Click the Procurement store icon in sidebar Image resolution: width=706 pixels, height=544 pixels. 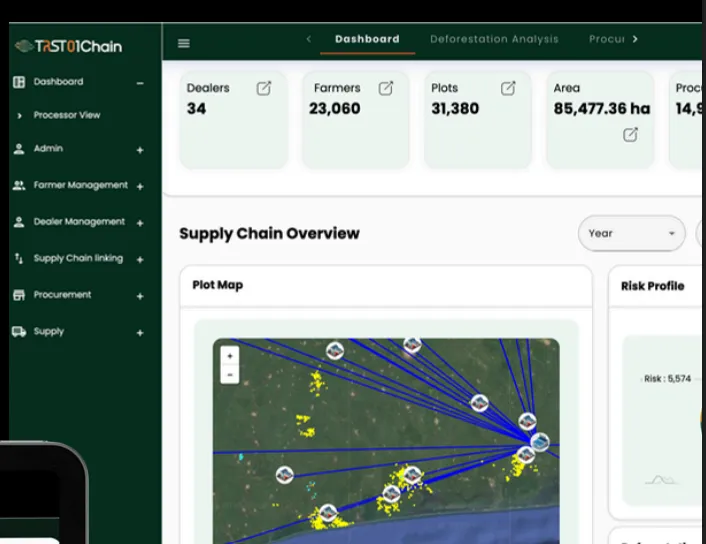point(18,295)
